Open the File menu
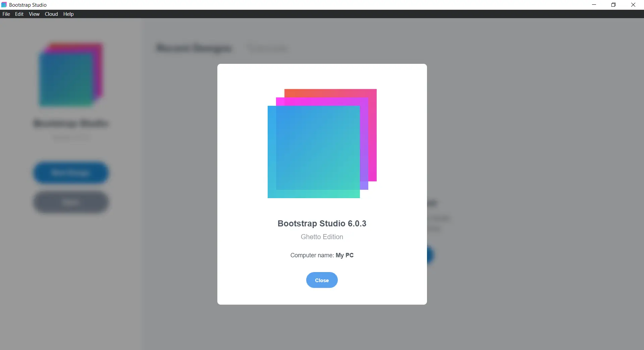This screenshot has width=644, height=350. [x=6, y=14]
